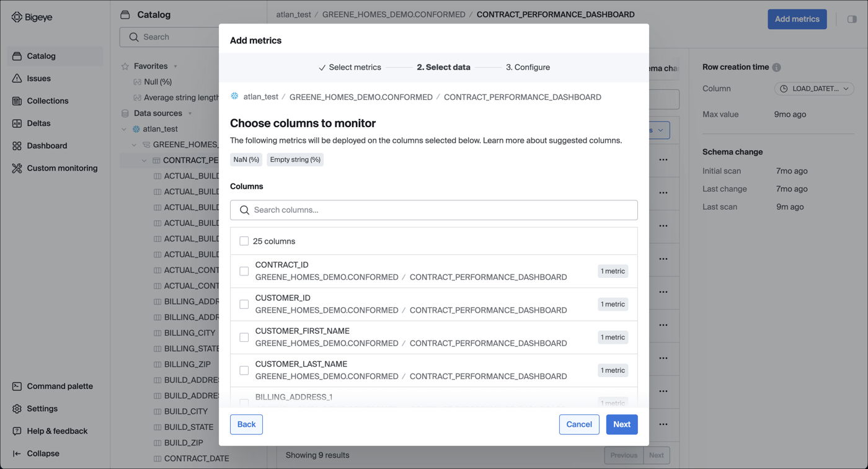868x469 pixels.
Task: Click the CUSTOMER_FIRST_NAME column name
Action: pos(303,331)
